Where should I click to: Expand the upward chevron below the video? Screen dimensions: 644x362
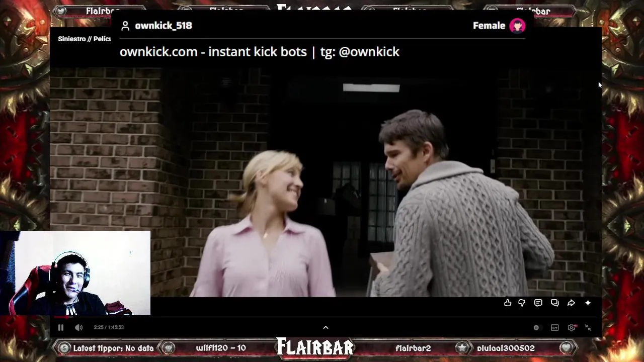pyautogui.click(x=326, y=327)
